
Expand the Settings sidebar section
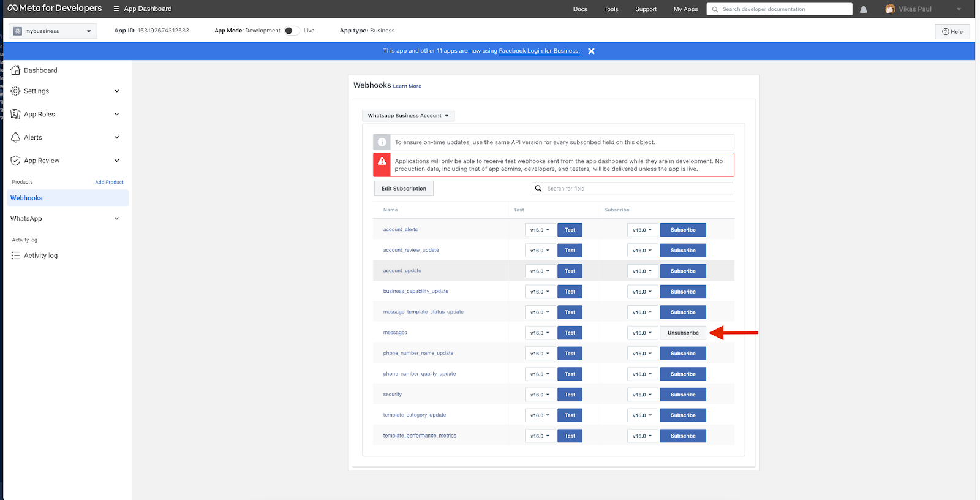point(116,91)
